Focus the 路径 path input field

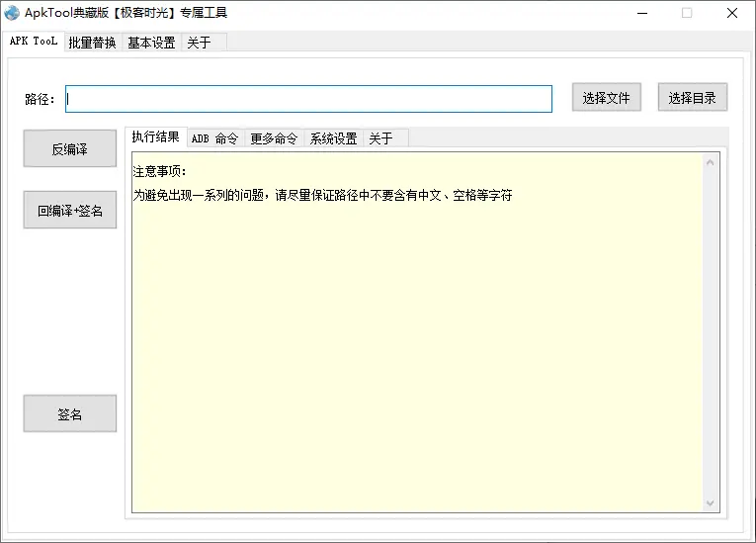pyautogui.click(x=308, y=99)
